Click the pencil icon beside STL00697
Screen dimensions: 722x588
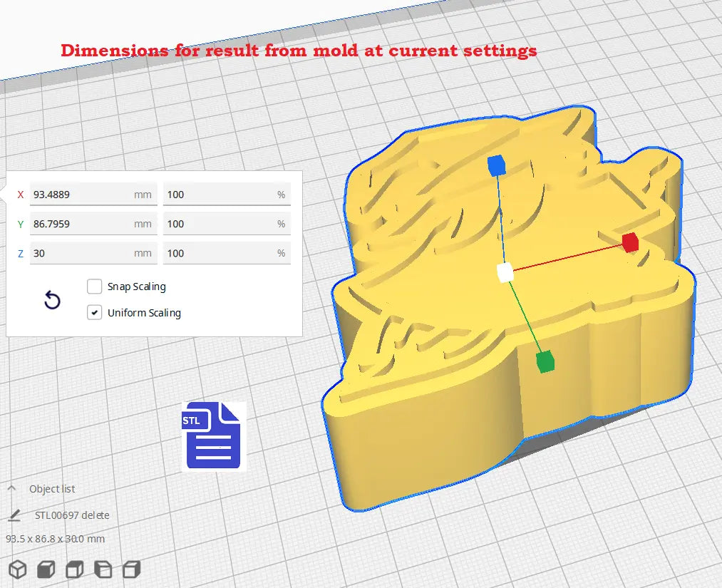16,515
